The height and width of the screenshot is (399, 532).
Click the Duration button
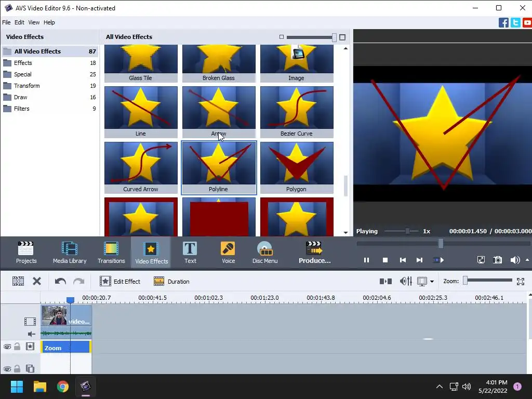171,281
